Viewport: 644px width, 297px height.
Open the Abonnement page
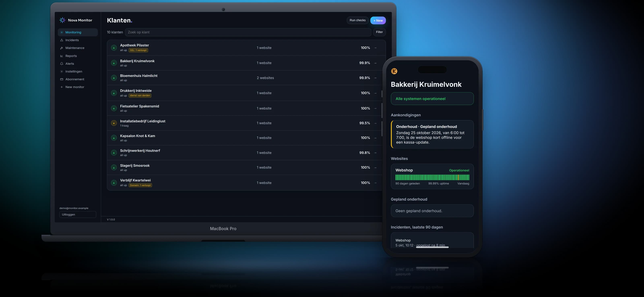[78, 79]
